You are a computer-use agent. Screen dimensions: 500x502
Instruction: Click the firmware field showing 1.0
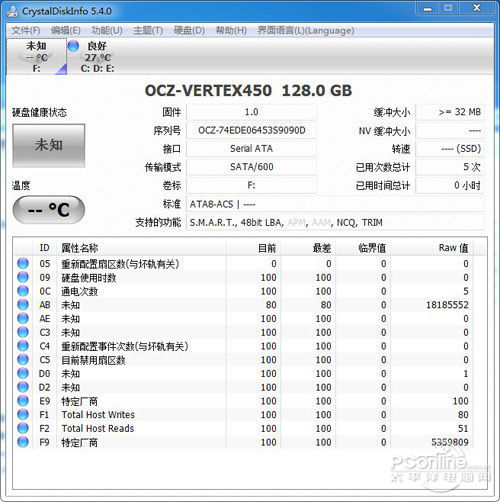click(251, 112)
